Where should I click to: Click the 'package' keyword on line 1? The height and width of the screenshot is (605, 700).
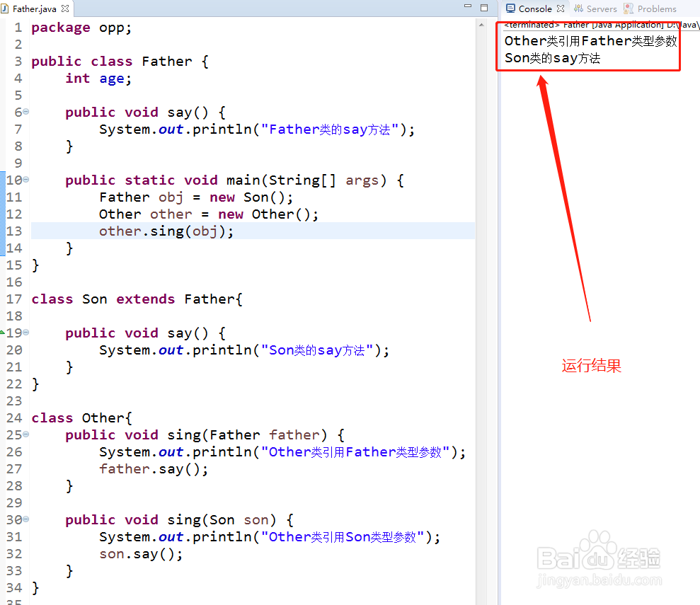[x=61, y=28]
